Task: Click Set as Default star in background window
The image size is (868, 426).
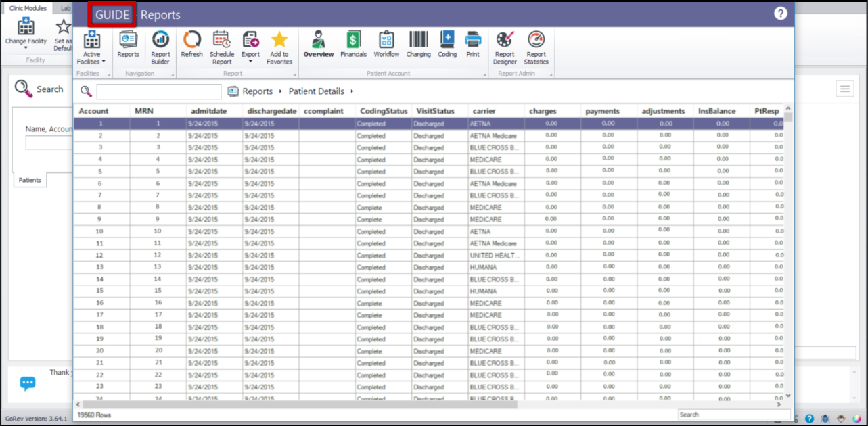Action: (63, 34)
